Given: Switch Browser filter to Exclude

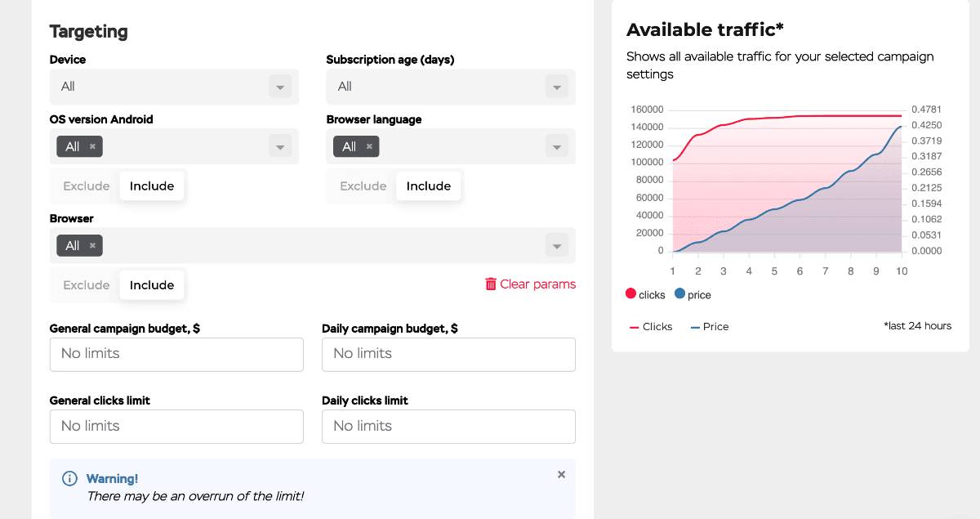Looking at the screenshot, I should click(x=86, y=285).
